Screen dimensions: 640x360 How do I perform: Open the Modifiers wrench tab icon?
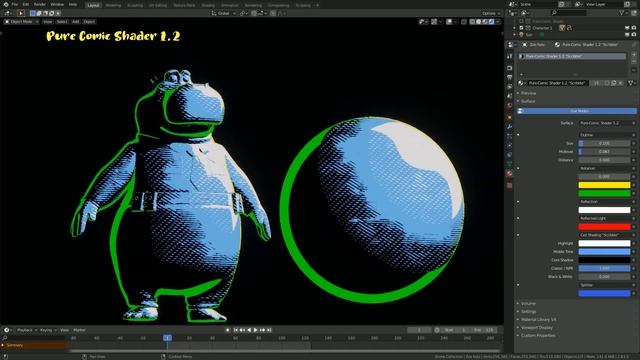point(509,127)
